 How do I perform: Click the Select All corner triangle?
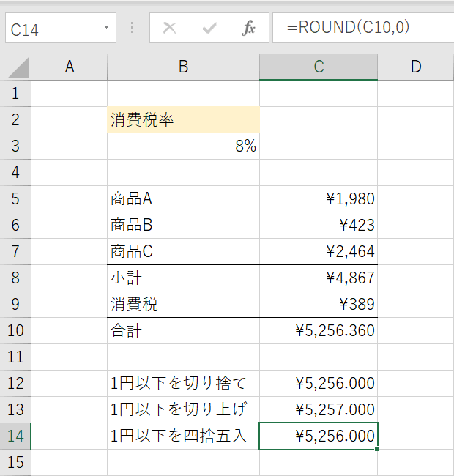(x=18, y=68)
